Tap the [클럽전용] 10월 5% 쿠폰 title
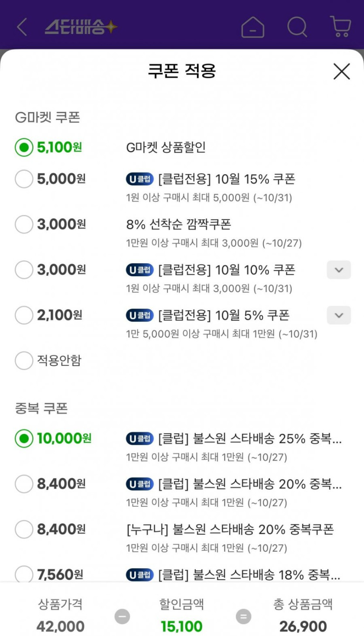364x636 pixels. click(224, 315)
